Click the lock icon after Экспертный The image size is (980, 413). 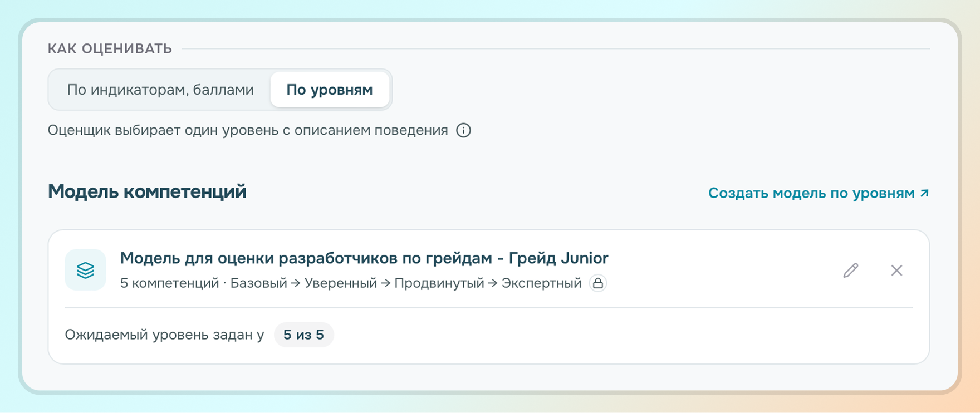pyautogui.click(x=598, y=283)
